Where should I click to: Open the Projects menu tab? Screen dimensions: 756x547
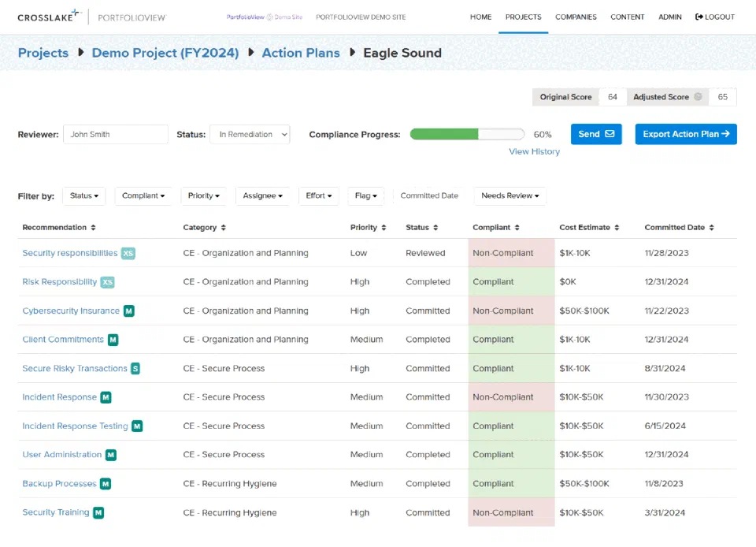(x=523, y=17)
